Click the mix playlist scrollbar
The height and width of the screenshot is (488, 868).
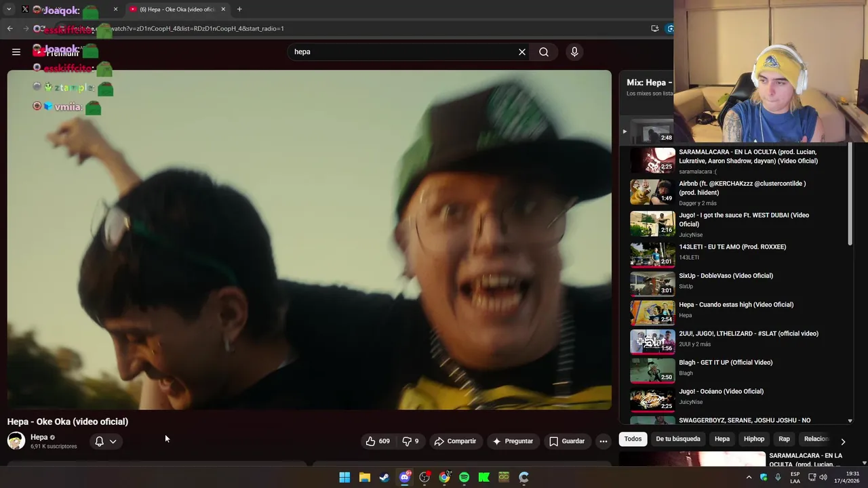pos(850,194)
